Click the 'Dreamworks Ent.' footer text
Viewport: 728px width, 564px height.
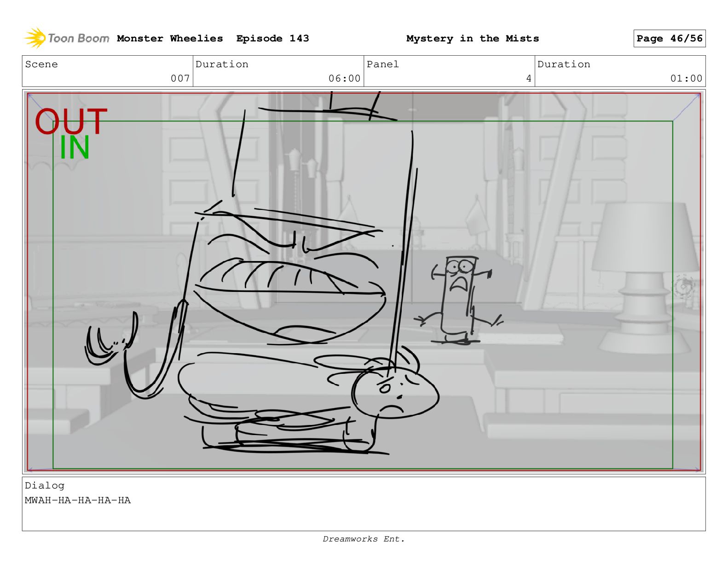364,539
